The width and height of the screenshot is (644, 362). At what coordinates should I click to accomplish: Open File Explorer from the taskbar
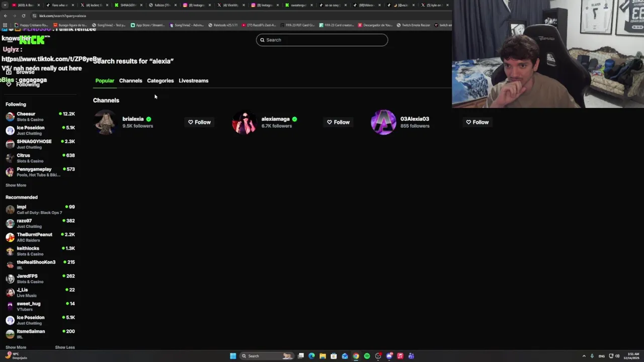point(323,356)
